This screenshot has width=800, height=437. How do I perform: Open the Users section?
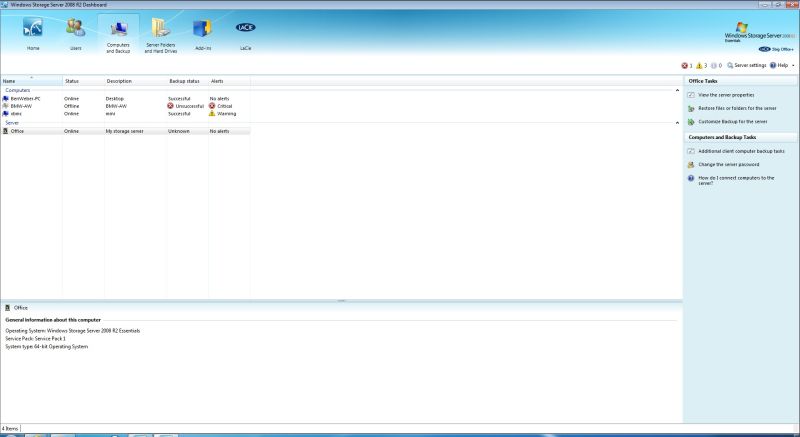click(x=76, y=34)
